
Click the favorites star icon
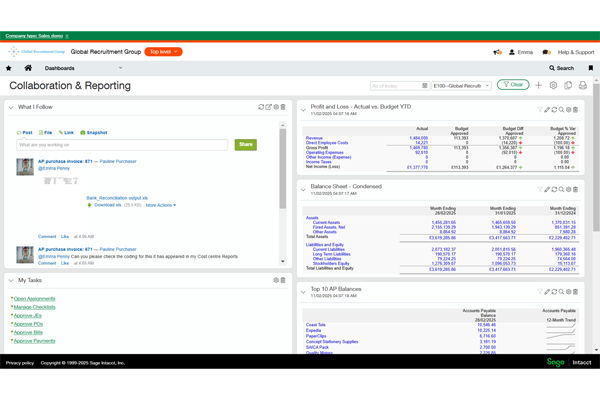pos(9,68)
